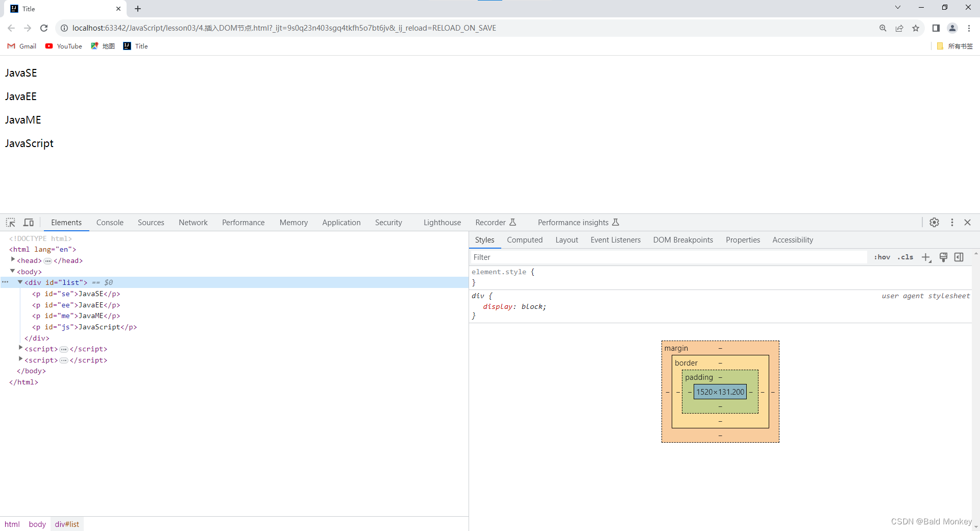This screenshot has height=531, width=980.
Task: Open the Performance tab
Action: point(243,223)
